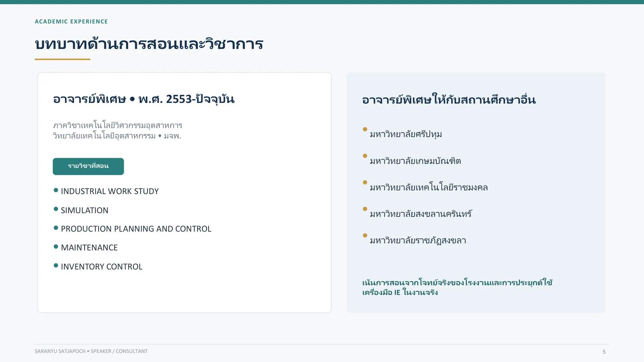This screenshot has height=362, width=644.
Task: Click footer text SARANYU SATJAPOCH • SPEAKER / CONSULTANT
Action: pos(91,351)
